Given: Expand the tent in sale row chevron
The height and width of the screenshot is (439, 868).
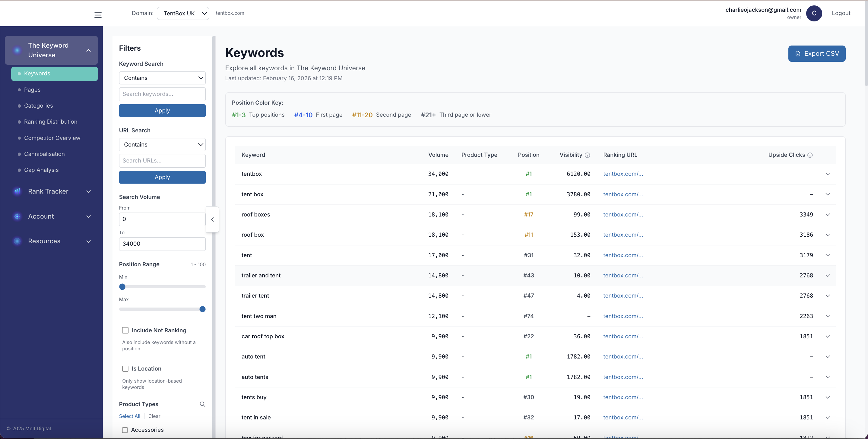Looking at the screenshot, I should click(828, 417).
